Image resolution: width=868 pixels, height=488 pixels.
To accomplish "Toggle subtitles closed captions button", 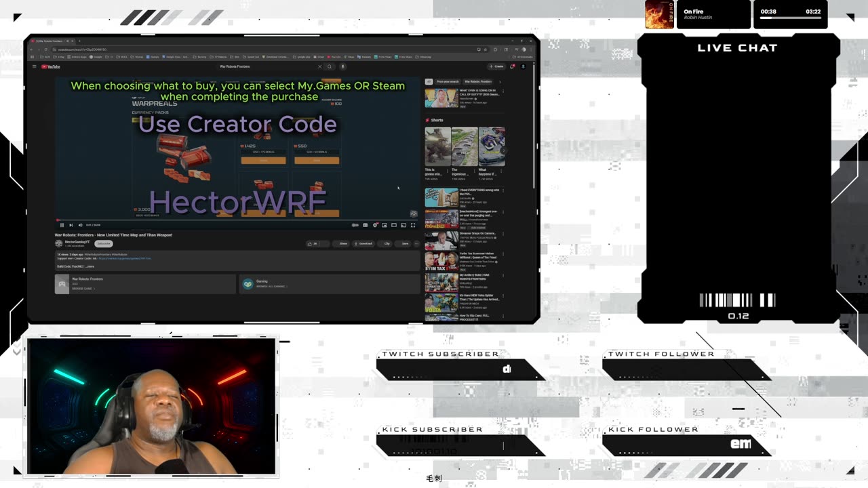I will (x=366, y=224).
